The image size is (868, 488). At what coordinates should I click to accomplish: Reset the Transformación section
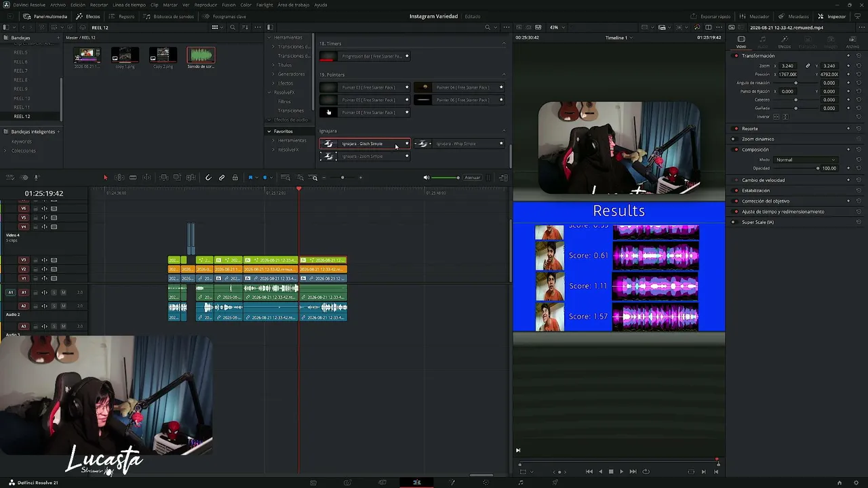coord(859,56)
